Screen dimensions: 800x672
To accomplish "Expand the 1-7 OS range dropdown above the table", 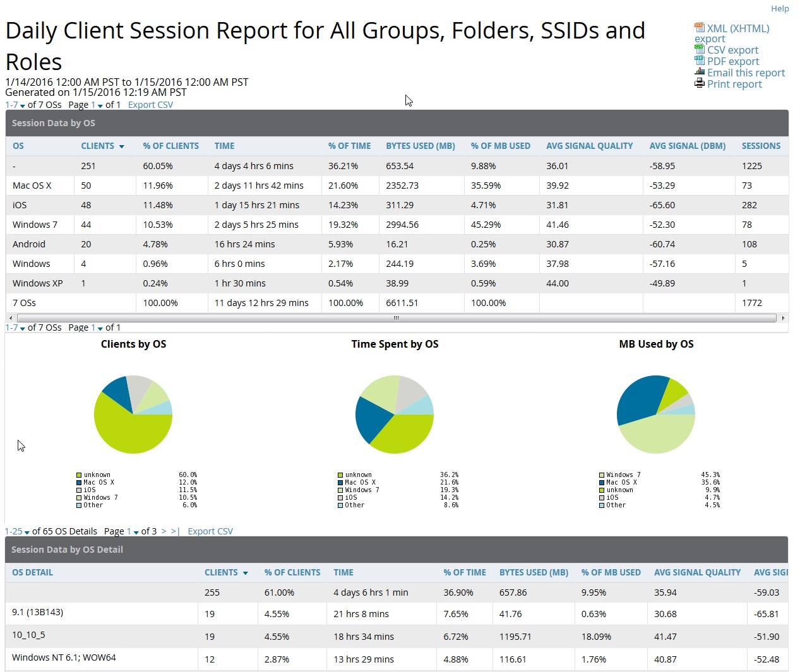I will (15, 105).
